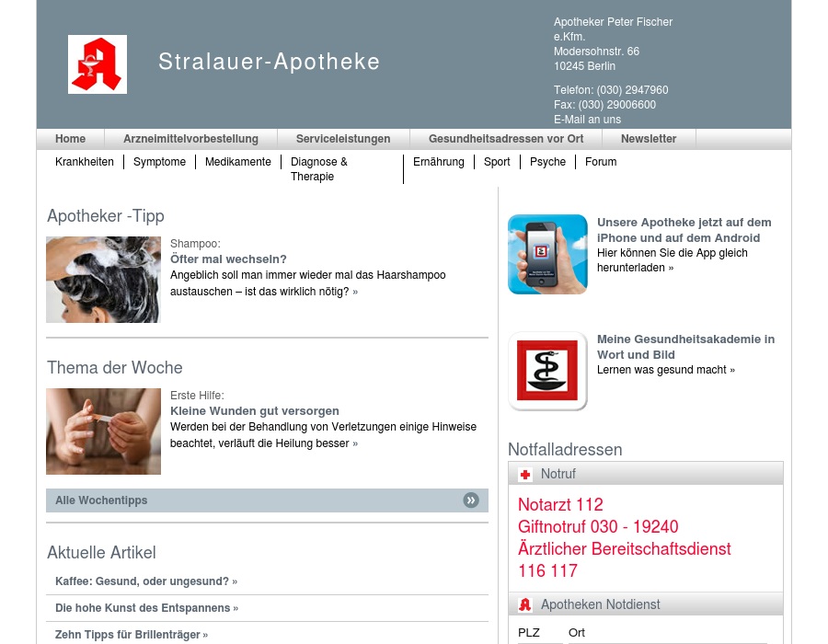The width and height of the screenshot is (828, 644).
Task: Click the red Apotheke A logo
Action: coord(98,64)
